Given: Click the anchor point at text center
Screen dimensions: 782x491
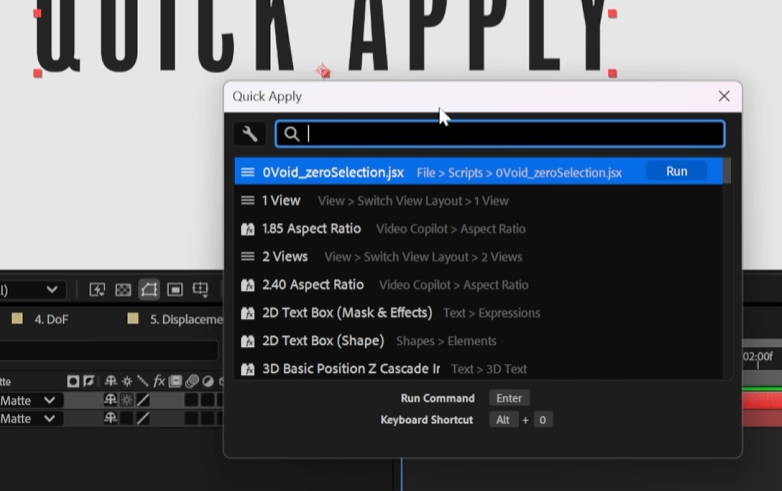Looking at the screenshot, I should [323, 71].
